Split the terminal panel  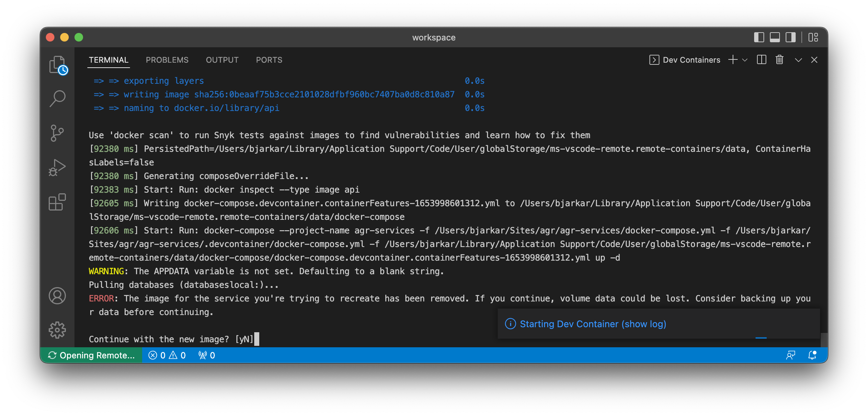pyautogui.click(x=762, y=60)
